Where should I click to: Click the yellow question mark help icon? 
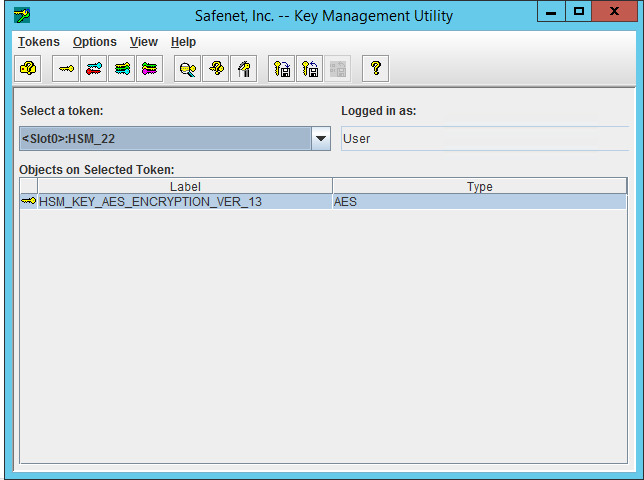pyautogui.click(x=376, y=69)
